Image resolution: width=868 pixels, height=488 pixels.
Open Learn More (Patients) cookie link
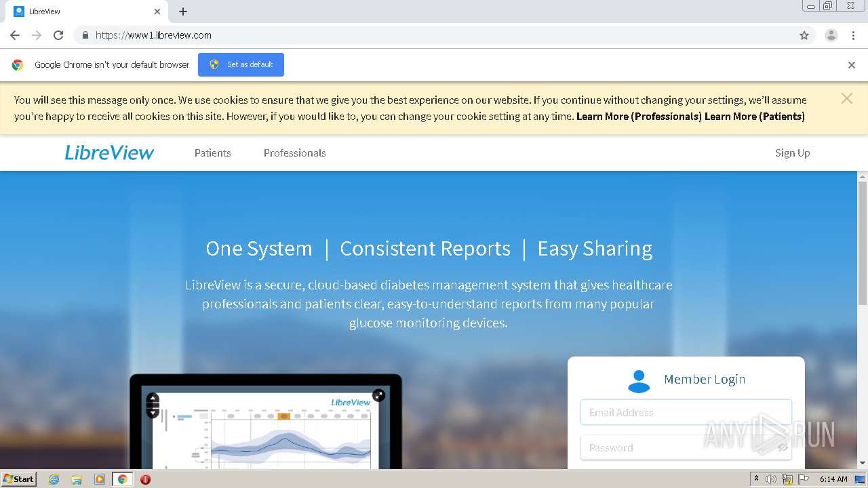point(755,116)
